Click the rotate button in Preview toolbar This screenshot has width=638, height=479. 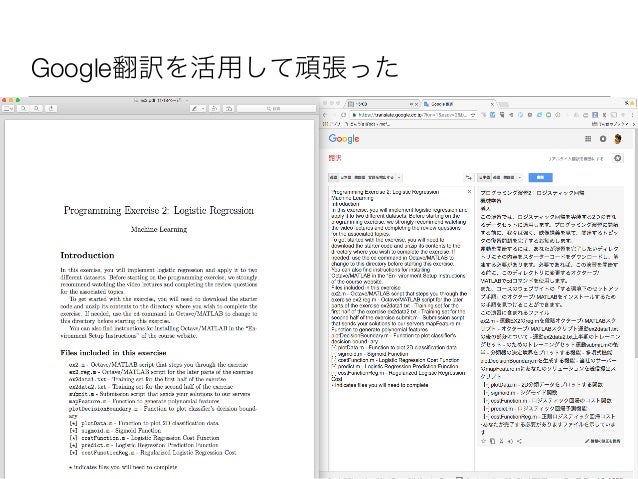(215, 109)
